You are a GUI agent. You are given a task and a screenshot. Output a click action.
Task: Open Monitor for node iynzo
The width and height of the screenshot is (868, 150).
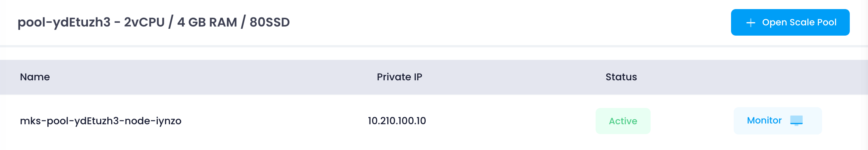click(x=778, y=121)
